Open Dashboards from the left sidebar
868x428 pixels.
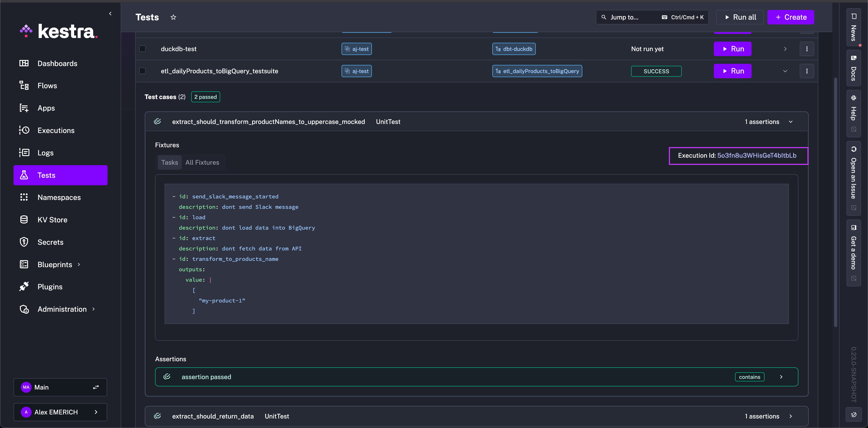(57, 63)
